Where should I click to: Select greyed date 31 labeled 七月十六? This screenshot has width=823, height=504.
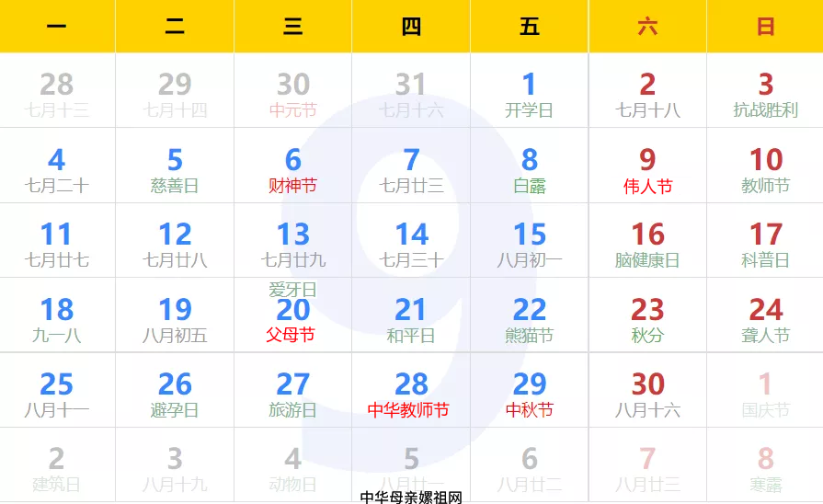(411, 90)
